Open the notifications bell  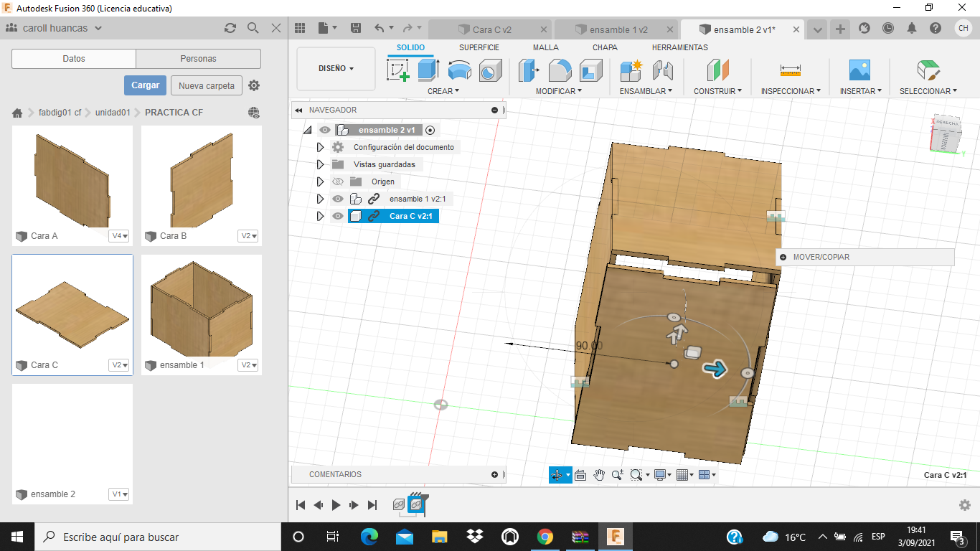912,28
